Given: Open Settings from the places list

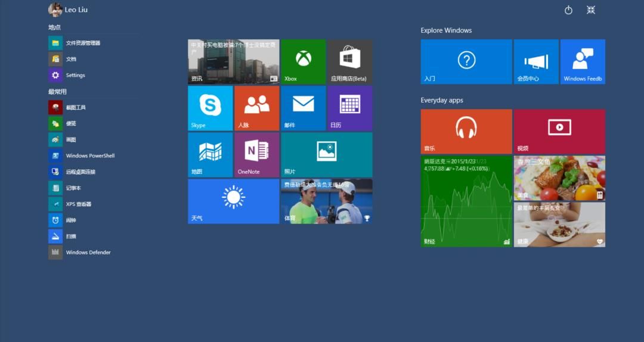Looking at the screenshot, I should click(75, 76).
